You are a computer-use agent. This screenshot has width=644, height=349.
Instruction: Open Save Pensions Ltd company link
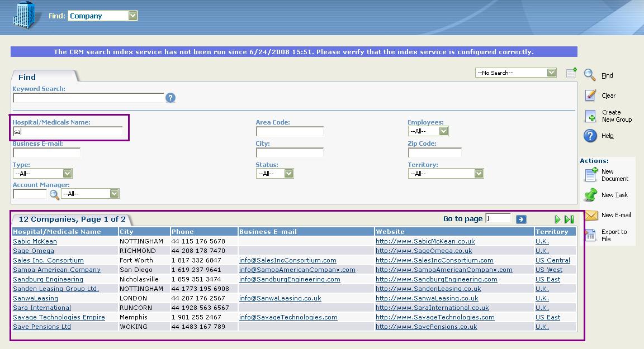tap(42, 327)
